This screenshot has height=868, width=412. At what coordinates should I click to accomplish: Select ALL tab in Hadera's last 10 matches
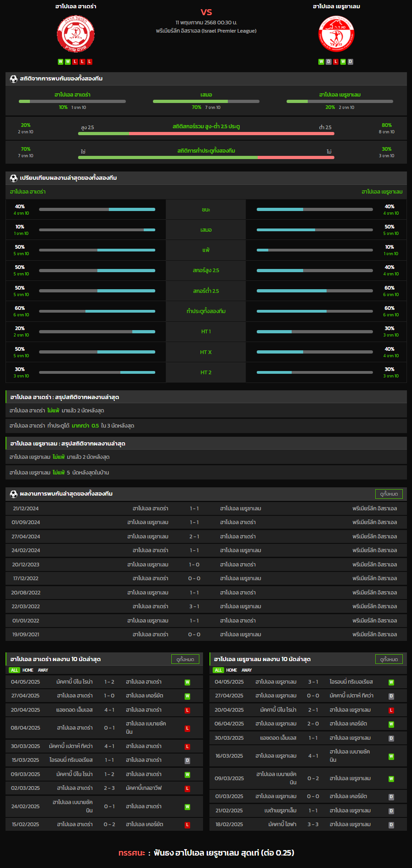[x=14, y=670]
